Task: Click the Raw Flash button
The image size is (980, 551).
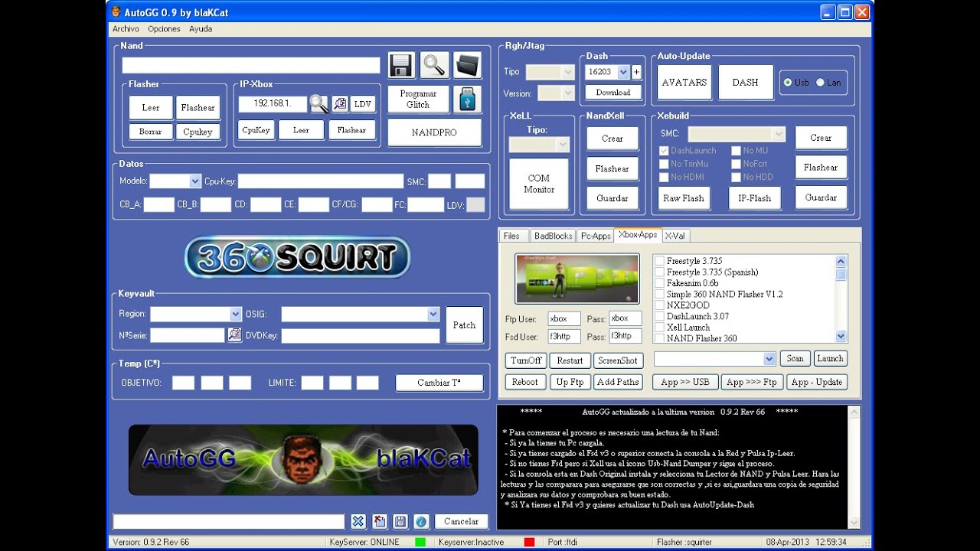Action: point(684,198)
